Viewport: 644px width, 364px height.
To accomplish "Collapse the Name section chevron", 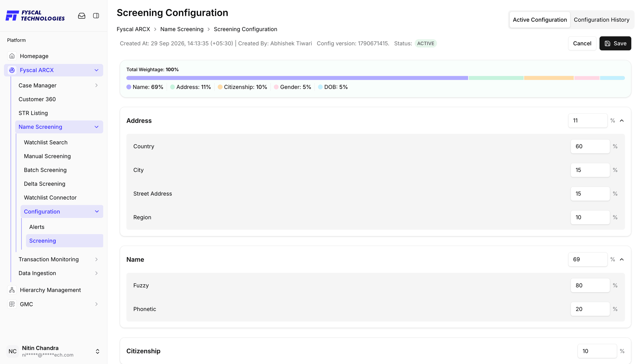I will click(622, 259).
